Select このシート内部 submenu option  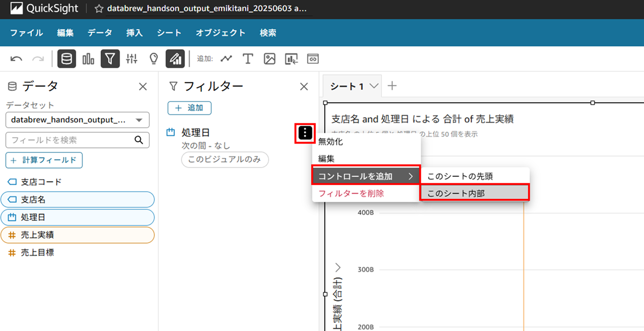point(474,193)
